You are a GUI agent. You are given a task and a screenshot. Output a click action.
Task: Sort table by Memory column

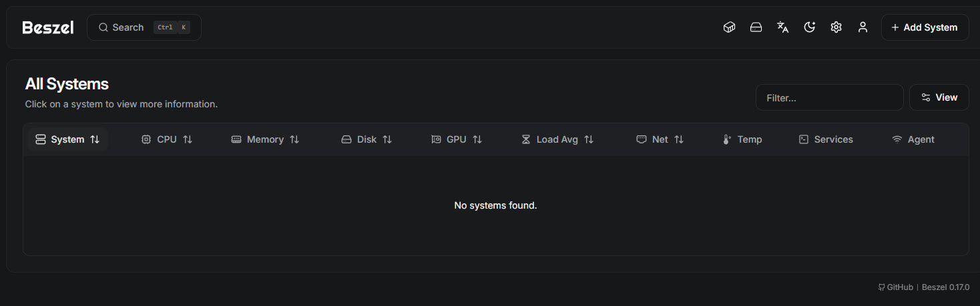click(265, 139)
